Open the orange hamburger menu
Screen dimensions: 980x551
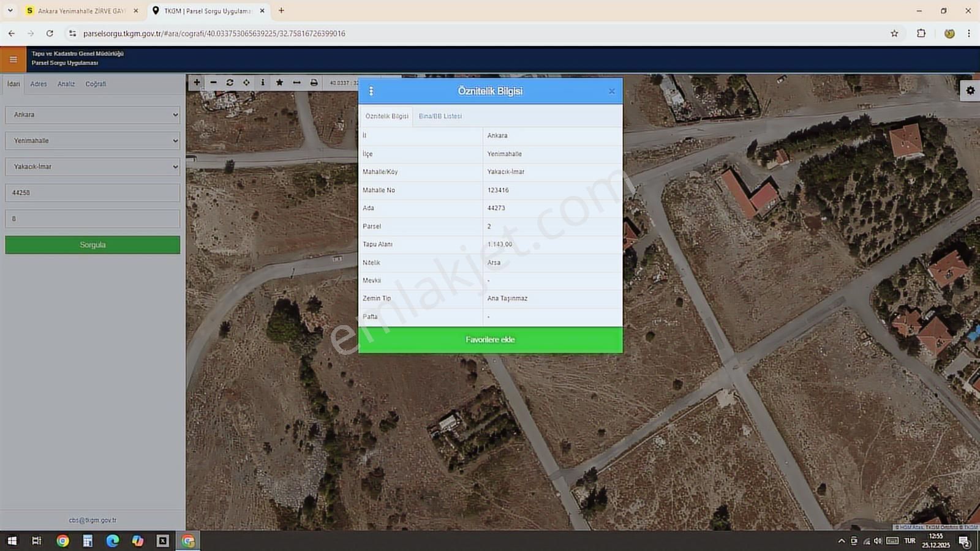[13, 59]
